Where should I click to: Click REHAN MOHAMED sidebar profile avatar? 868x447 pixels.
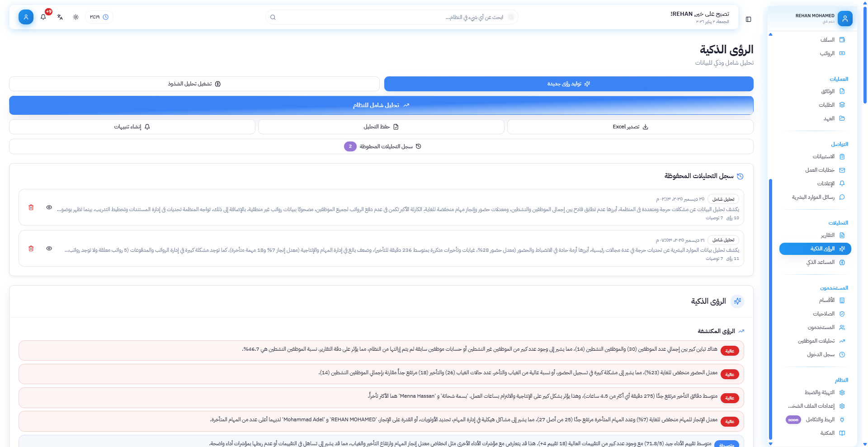click(844, 19)
